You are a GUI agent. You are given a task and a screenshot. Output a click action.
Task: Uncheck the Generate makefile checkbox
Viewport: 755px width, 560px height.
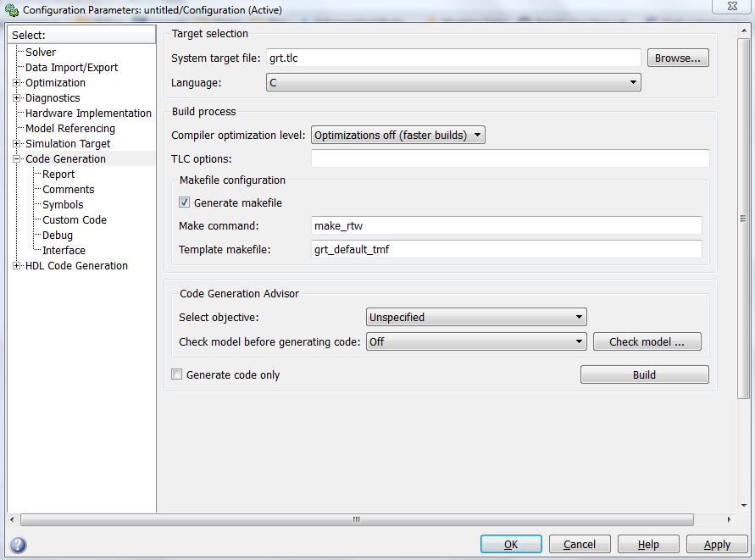pos(184,203)
